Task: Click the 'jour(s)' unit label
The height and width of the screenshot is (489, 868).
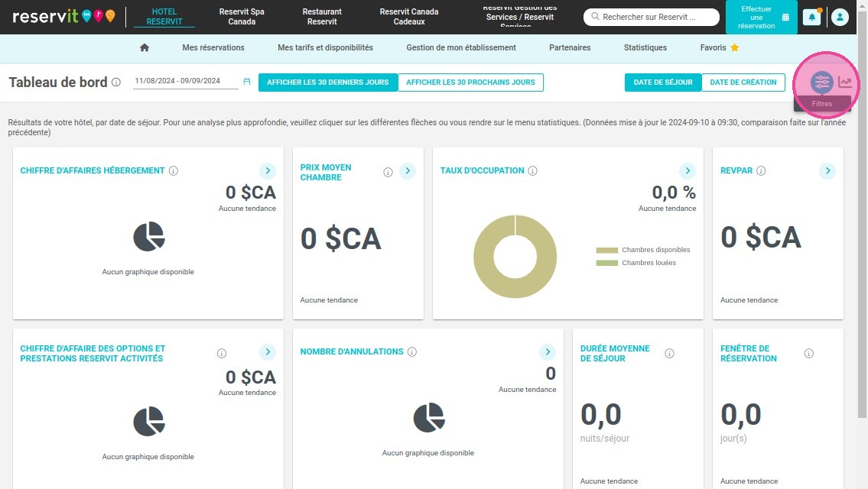Action: [733, 439]
